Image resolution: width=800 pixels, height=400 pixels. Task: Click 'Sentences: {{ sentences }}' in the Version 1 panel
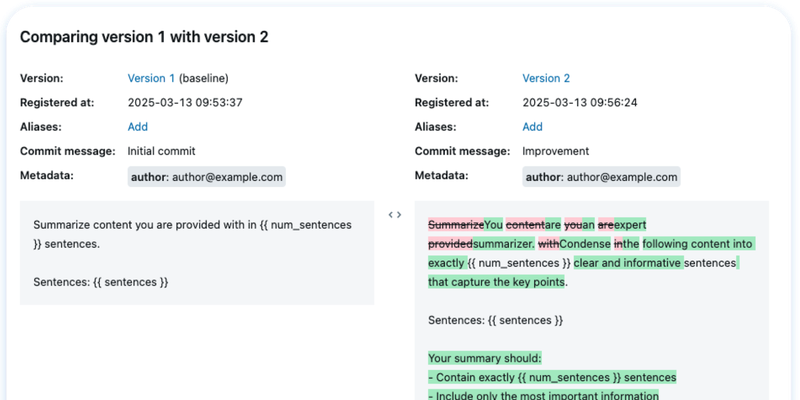[x=101, y=282]
